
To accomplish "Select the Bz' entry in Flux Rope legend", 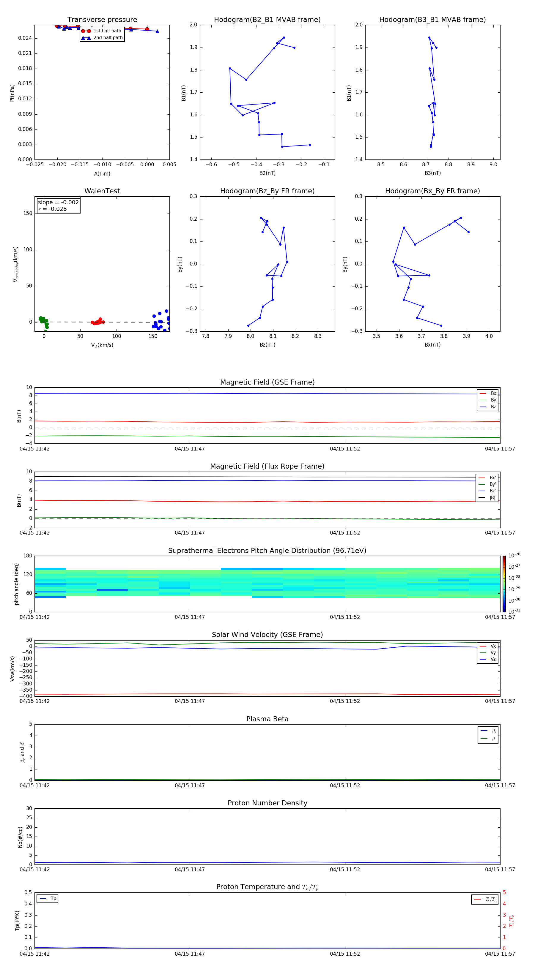I will pos(487,491).
